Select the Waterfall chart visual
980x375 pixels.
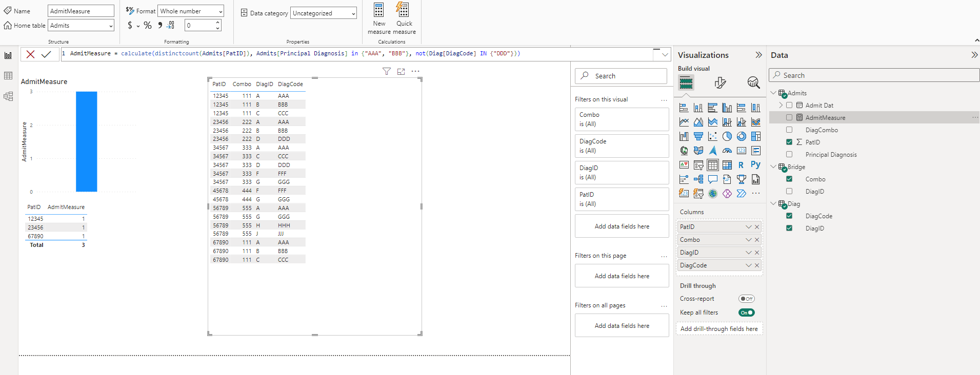point(684,136)
